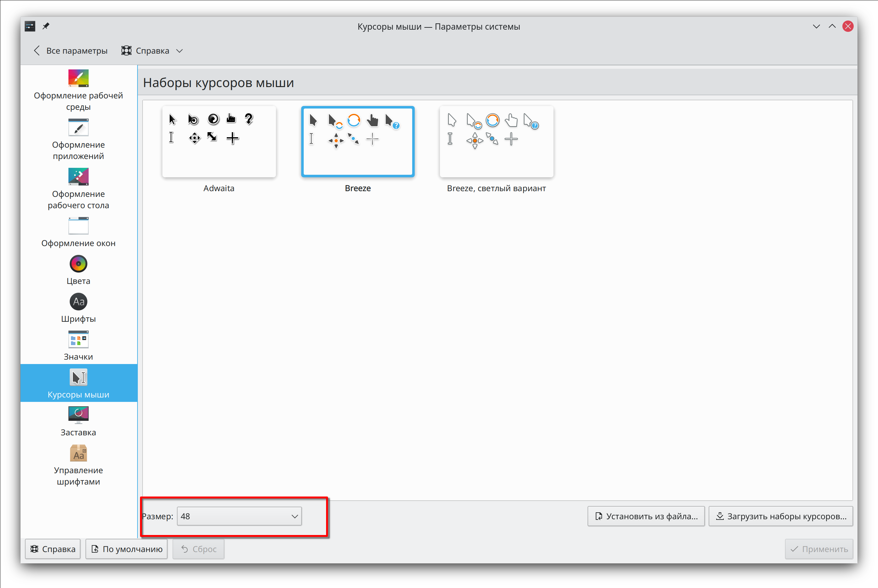
Task: Restore settings with По умолчанию button
Action: click(x=126, y=549)
